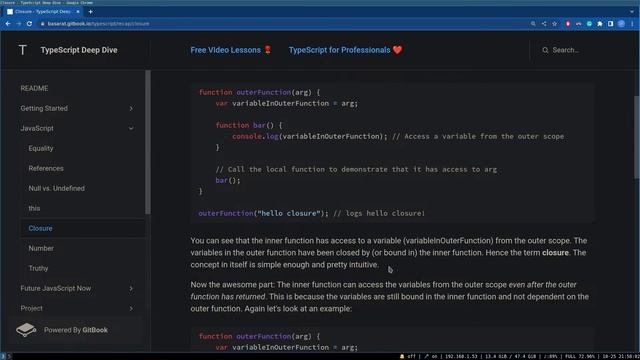Open the Chrome profile avatar
640x360 pixels.
[621, 24]
